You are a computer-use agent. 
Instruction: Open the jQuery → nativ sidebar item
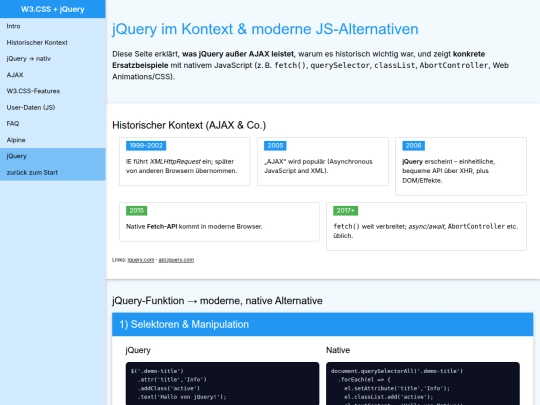(x=53, y=59)
